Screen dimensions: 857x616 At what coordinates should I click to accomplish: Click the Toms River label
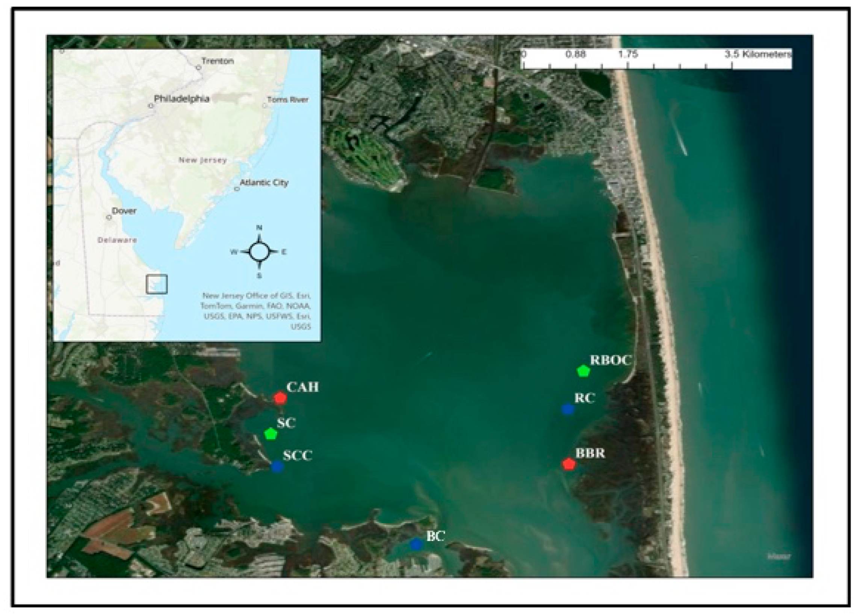[288, 100]
